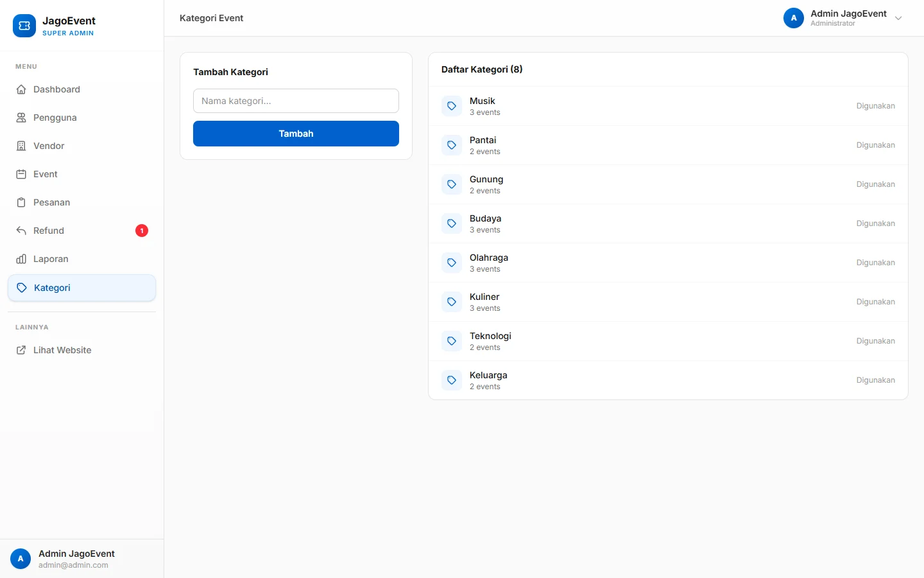
Task: Click the Nama kategori input field
Action: [x=296, y=101]
